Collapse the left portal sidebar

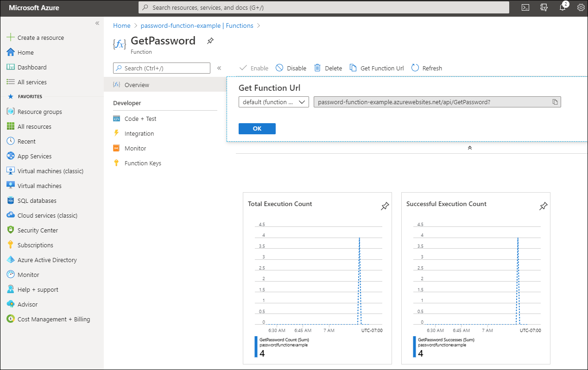click(97, 23)
